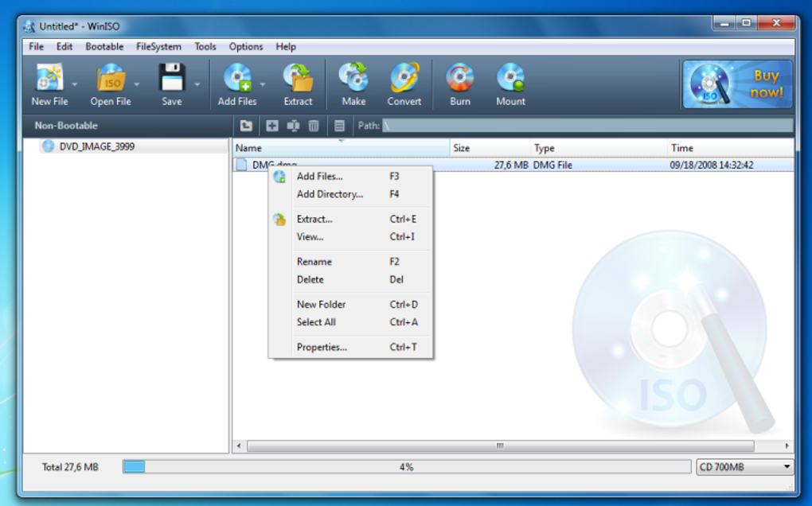Image resolution: width=812 pixels, height=506 pixels.
Task: Click the WinISO title bar application icon
Action: tap(29, 26)
